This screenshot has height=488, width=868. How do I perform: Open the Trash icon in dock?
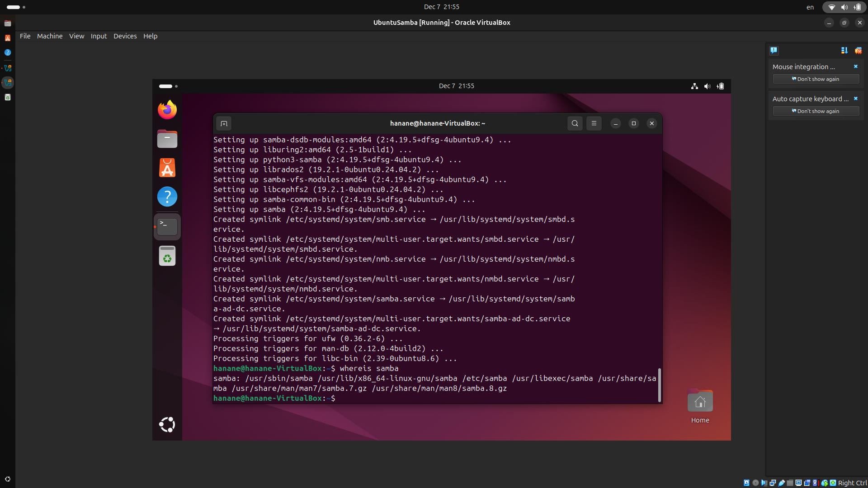[x=167, y=256]
